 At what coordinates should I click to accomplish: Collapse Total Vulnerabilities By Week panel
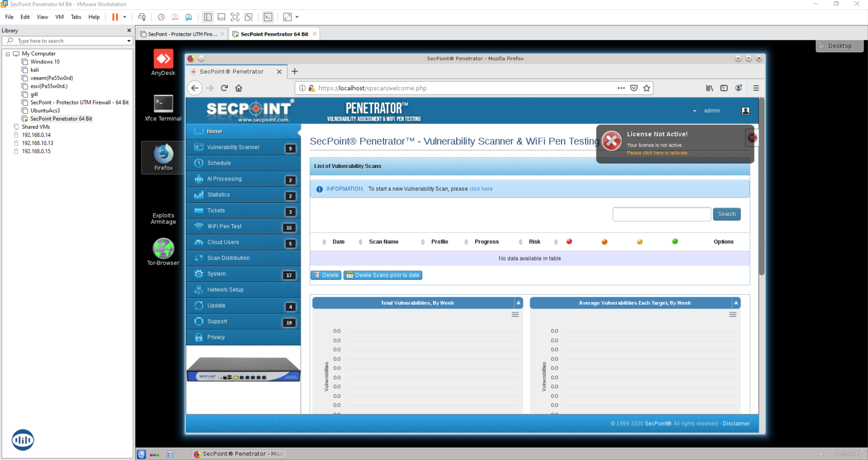pyautogui.click(x=518, y=303)
